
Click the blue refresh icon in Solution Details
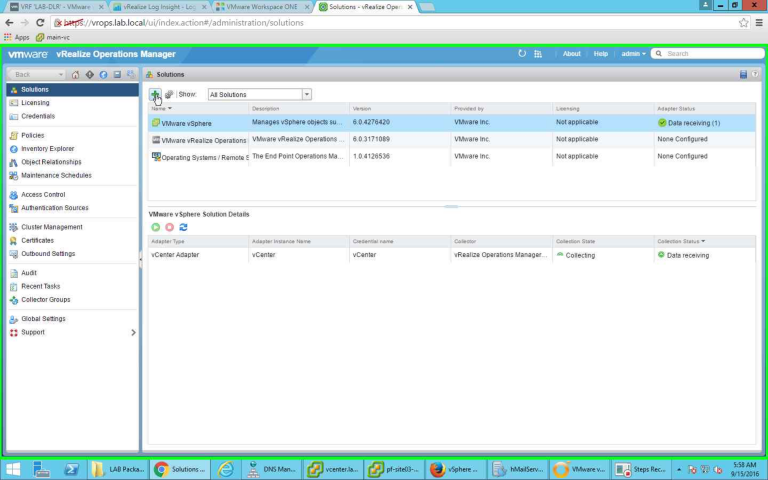(x=183, y=227)
